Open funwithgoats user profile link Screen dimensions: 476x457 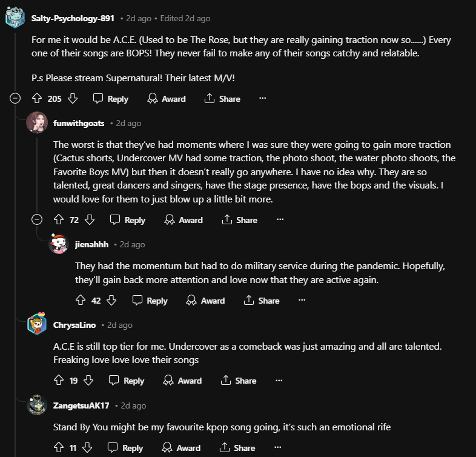tap(79, 123)
